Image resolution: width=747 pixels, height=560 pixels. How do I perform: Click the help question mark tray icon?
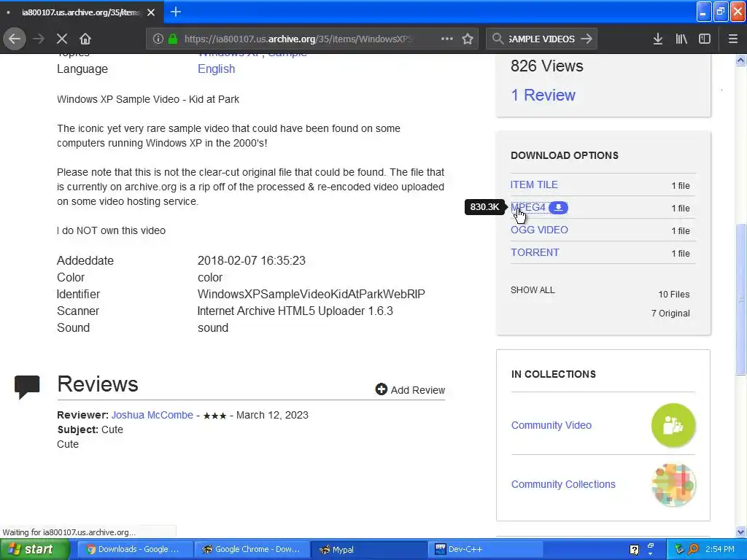[634, 550]
